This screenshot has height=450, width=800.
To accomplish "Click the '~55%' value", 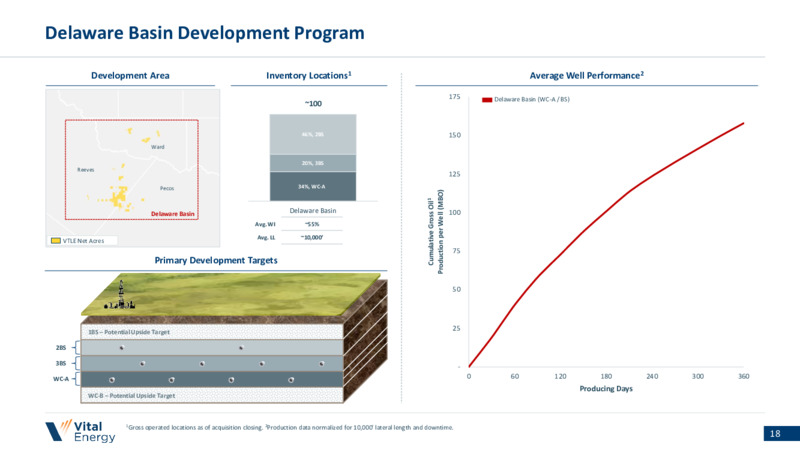I will coord(312,224).
